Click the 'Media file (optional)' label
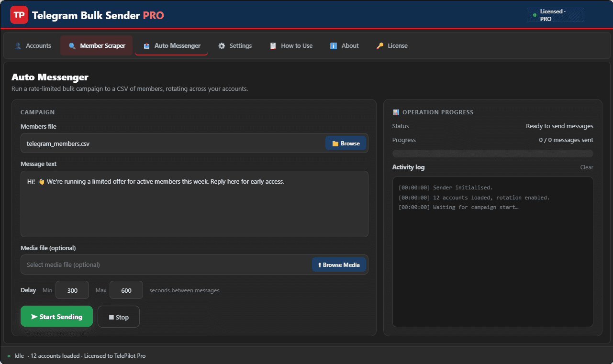 [48, 248]
